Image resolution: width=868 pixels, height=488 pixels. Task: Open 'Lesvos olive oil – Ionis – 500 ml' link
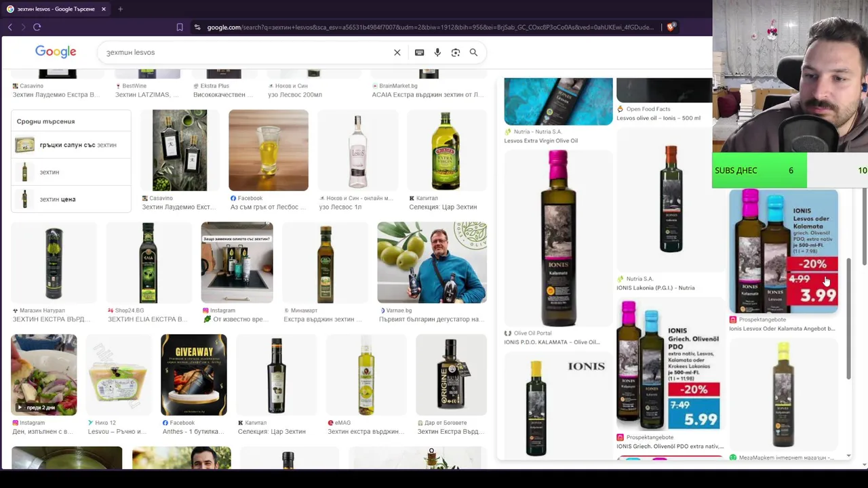point(658,118)
